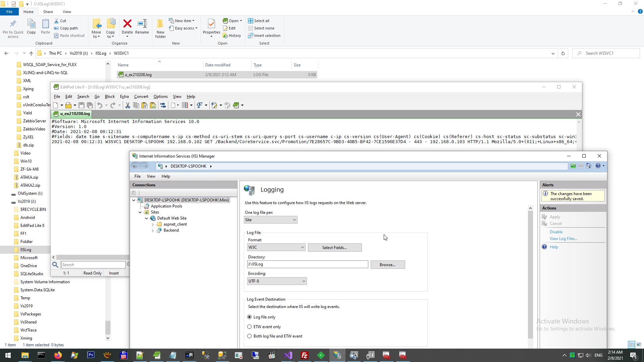The image size is (644, 362).
Task: Open the log Format W3C dropdown
Action: point(276,247)
